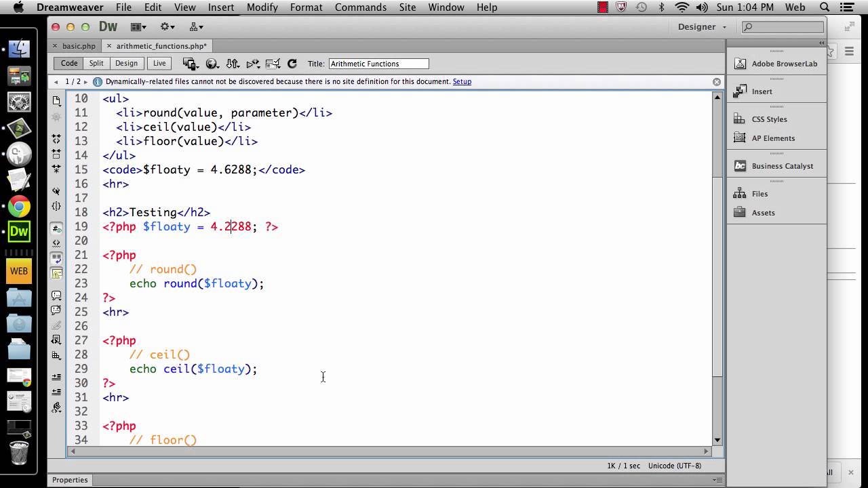Open File Management dropdown

[233, 64]
